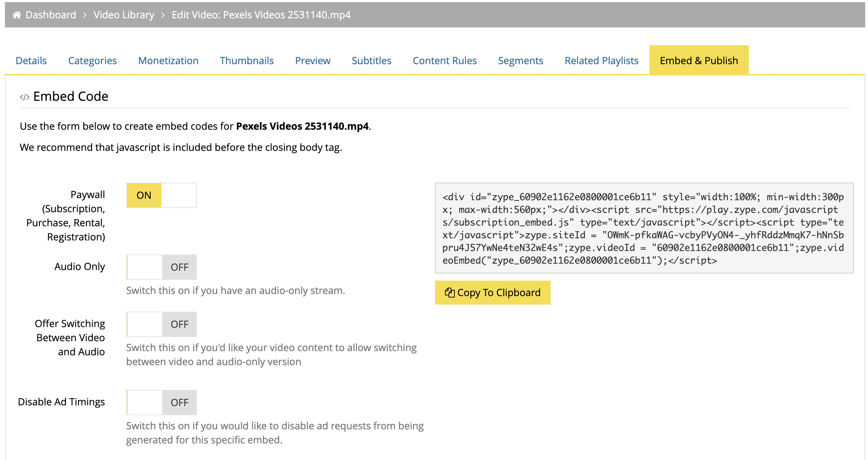Click the embed code brackets icon
This screenshot has height=460, width=868.
(x=24, y=97)
